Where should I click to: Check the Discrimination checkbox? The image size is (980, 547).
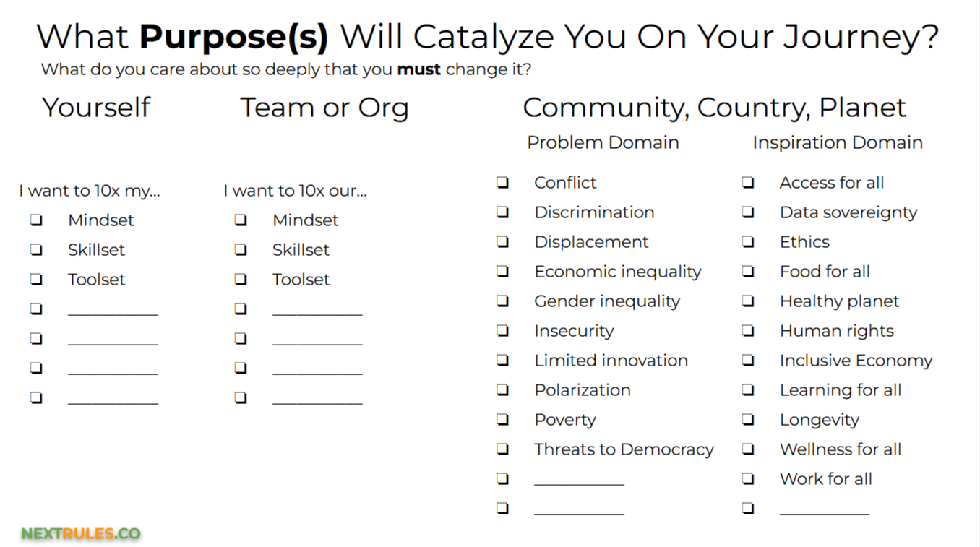tap(502, 212)
